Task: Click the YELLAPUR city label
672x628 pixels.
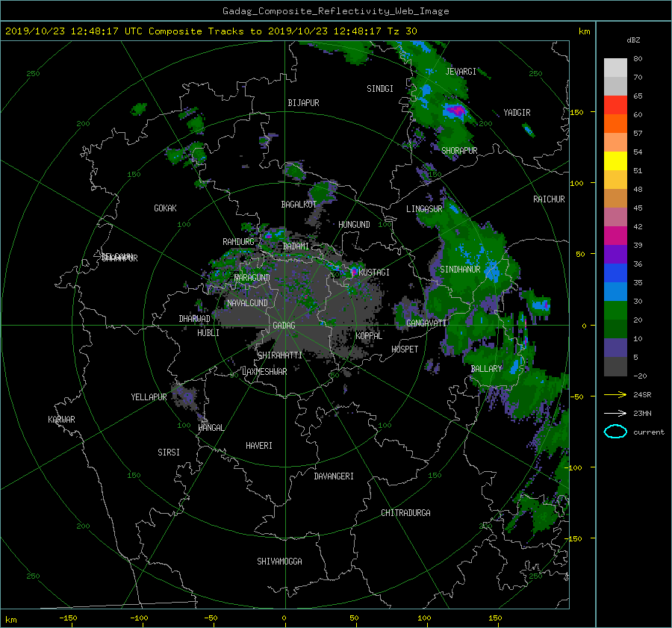Action: point(149,397)
